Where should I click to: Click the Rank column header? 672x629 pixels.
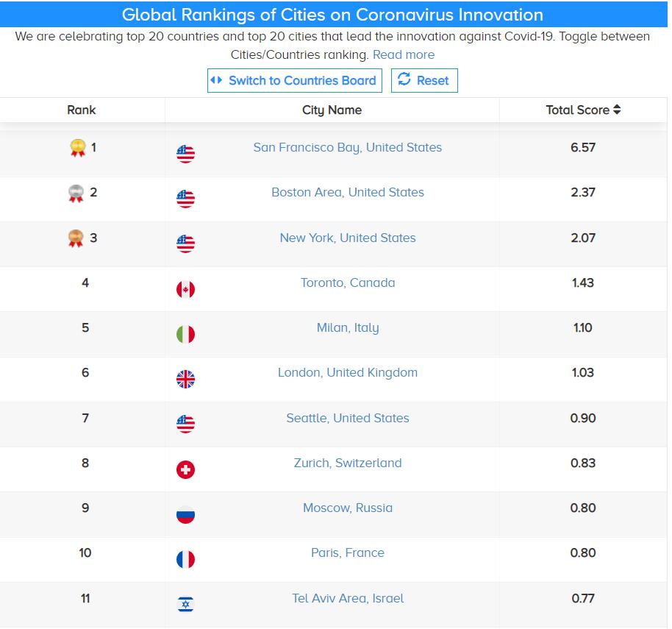82,110
